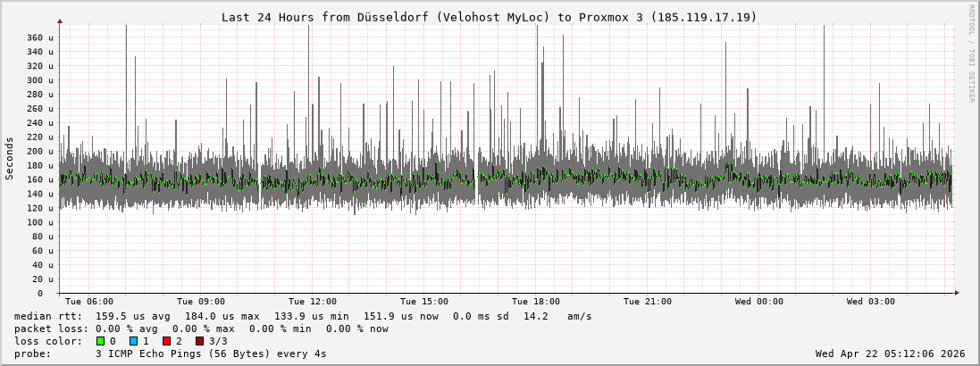Screen dimensions: 980x366
Task: Click the 360 u Y axis tick label
Action: pos(39,37)
